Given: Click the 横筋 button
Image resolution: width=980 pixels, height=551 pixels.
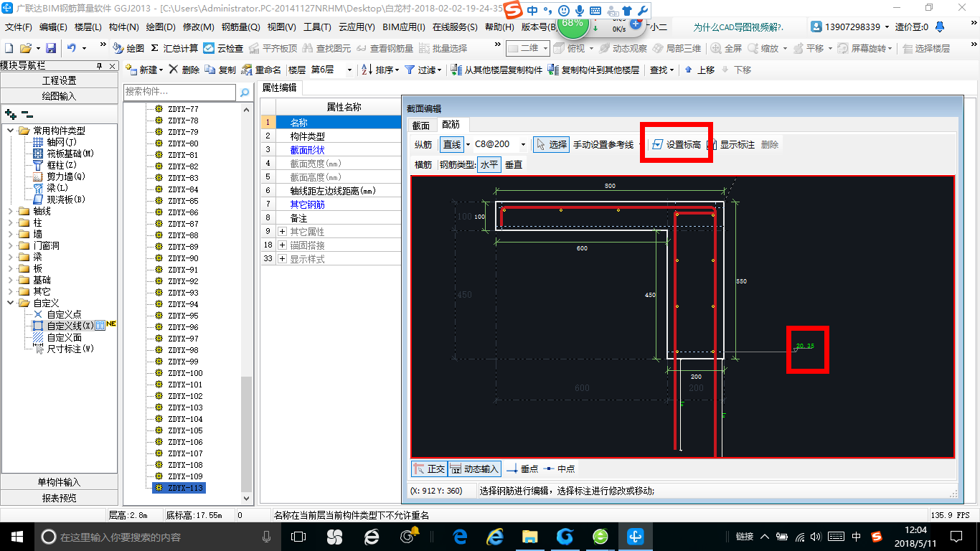Looking at the screenshot, I should point(423,164).
